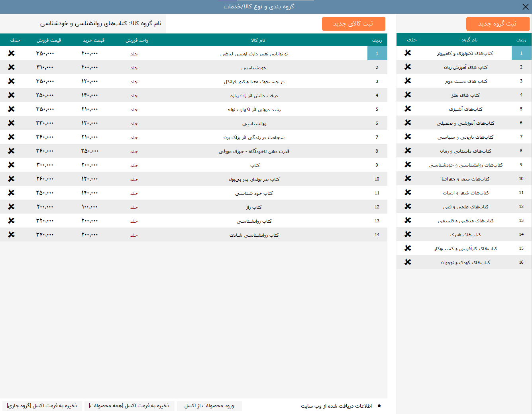The image size is (532, 414).
Task: Delete product خودشناسی in row 2
Action: [11, 67]
